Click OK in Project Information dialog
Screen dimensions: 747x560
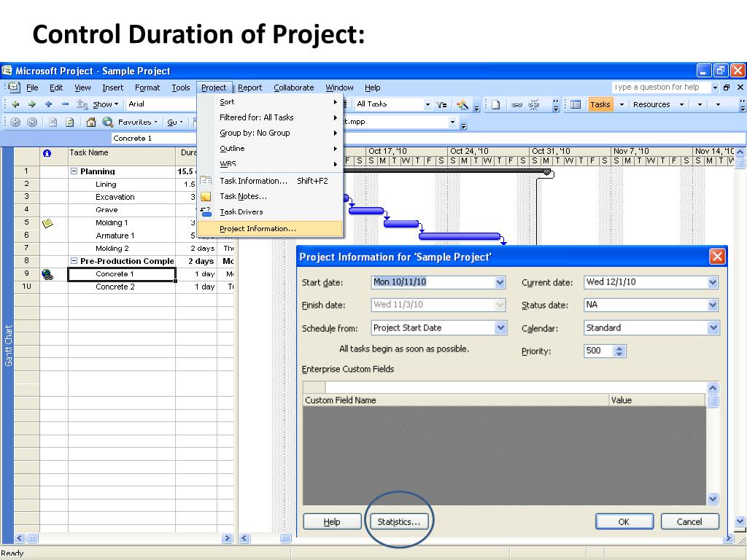point(624,522)
